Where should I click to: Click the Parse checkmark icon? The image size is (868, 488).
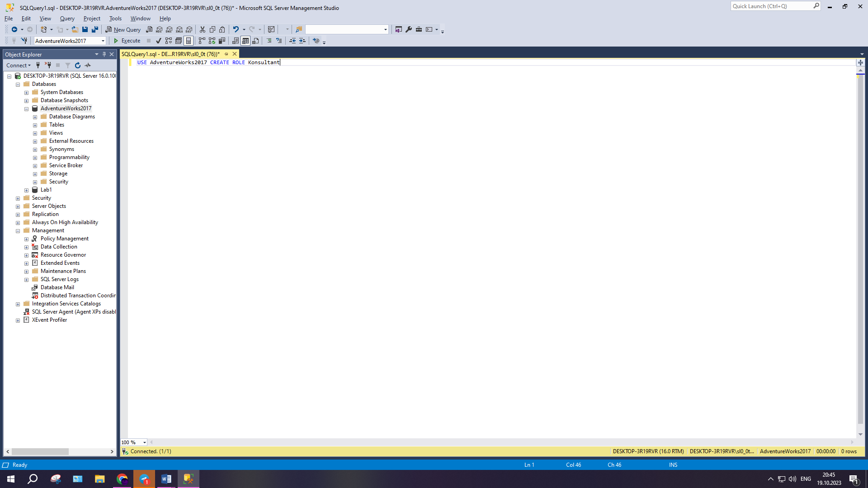(159, 41)
